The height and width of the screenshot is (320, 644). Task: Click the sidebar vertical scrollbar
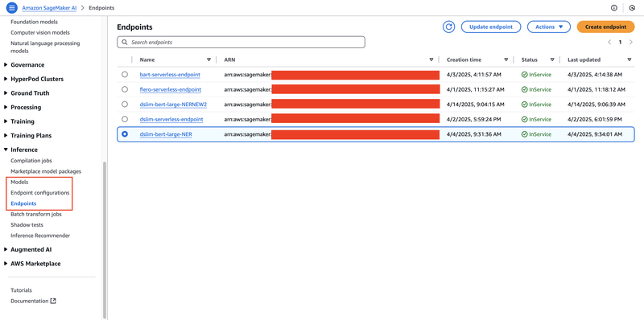[x=105, y=240]
